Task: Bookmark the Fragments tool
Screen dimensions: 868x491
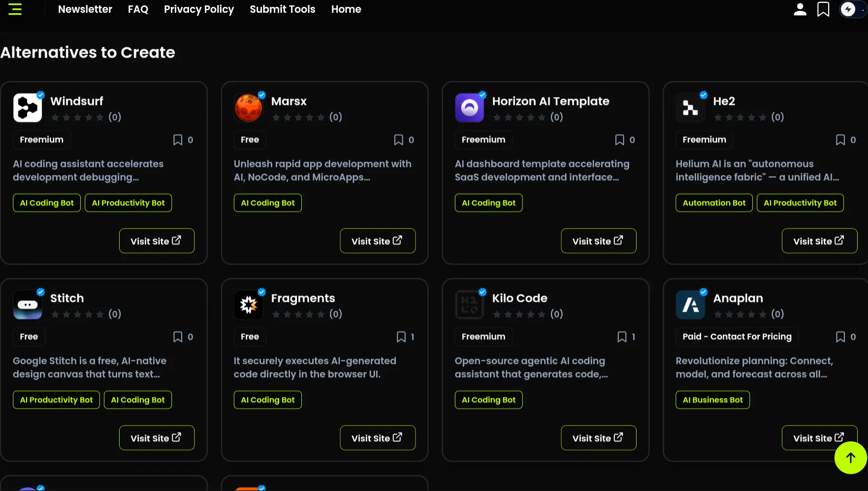Action: [401, 337]
